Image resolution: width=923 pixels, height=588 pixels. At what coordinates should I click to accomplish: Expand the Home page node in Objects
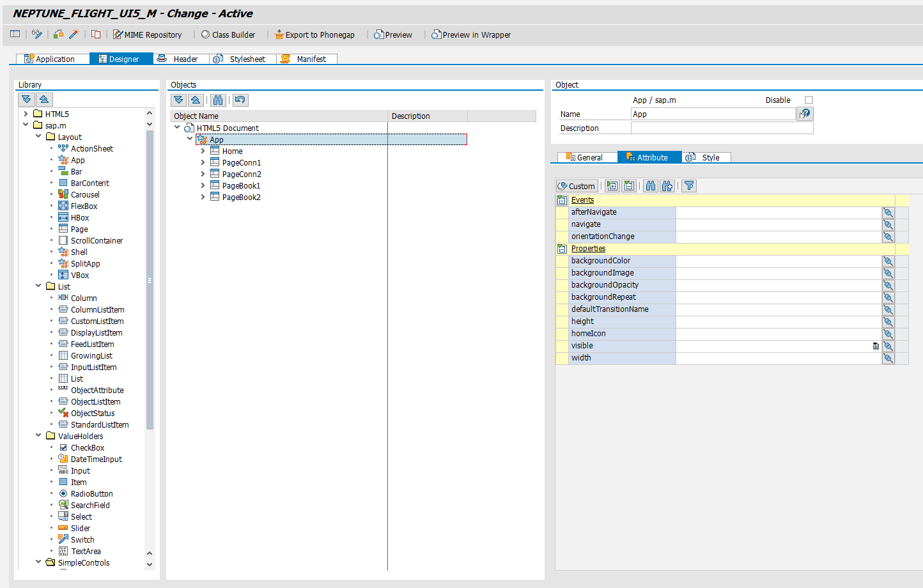coord(203,151)
